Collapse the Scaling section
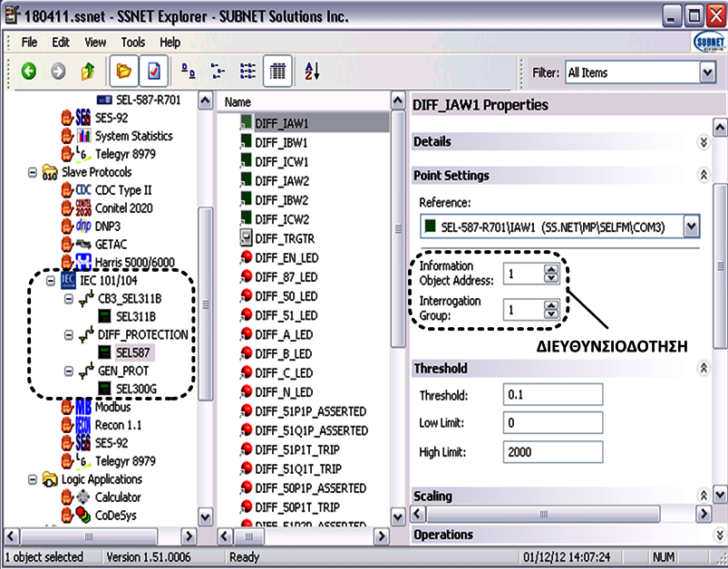Image resolution: width=728 pixels, height=569 pixels. pyautogui.click(x=704, y=496)
